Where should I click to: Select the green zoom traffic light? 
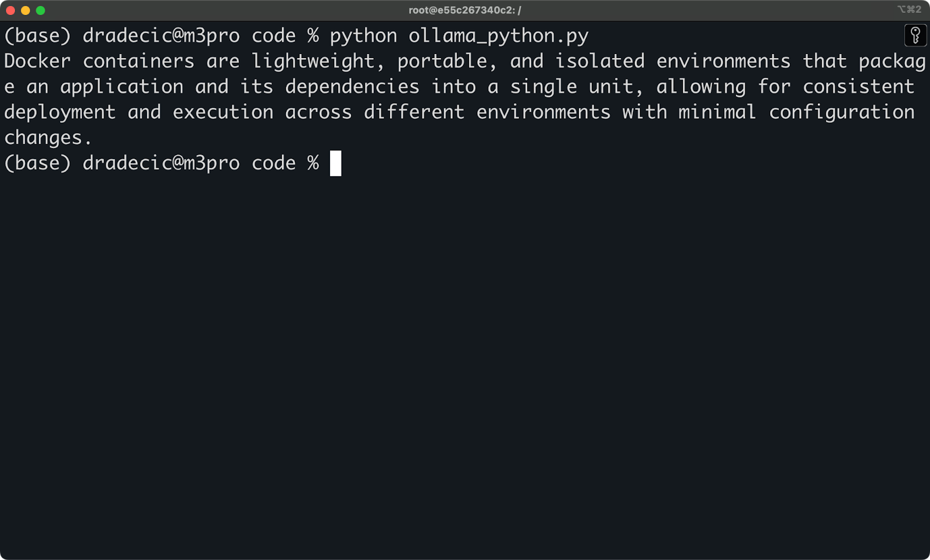[40, 9]
